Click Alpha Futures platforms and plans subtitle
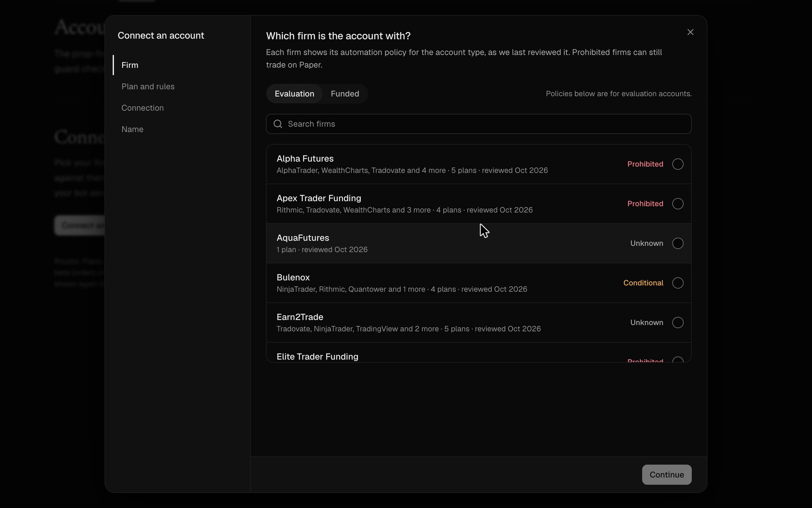Screen dimensions: 812x508 (412, 170)
